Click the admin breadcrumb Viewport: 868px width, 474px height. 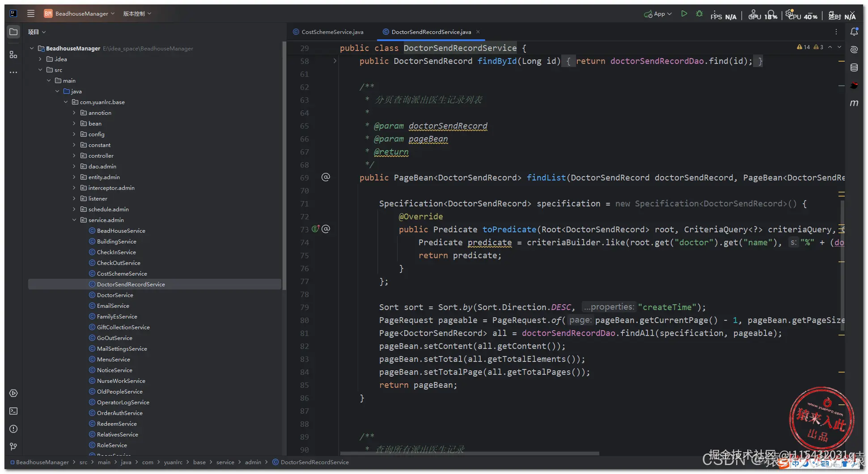[x=253, y=462]
